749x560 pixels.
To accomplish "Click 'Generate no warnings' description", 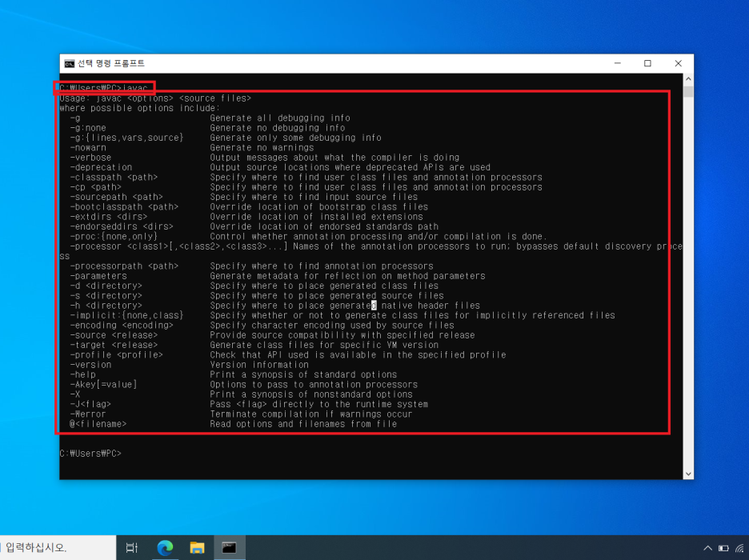I will point(262,147).
